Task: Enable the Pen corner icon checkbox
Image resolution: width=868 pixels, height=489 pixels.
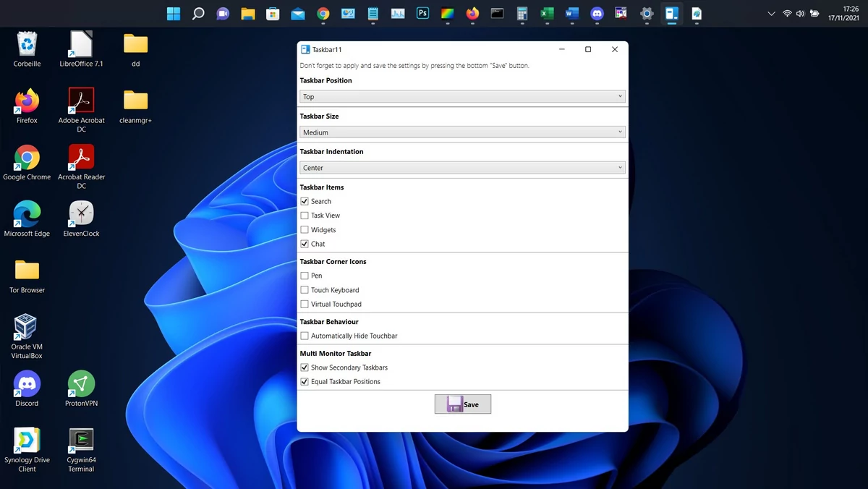Action: point(305,276)
